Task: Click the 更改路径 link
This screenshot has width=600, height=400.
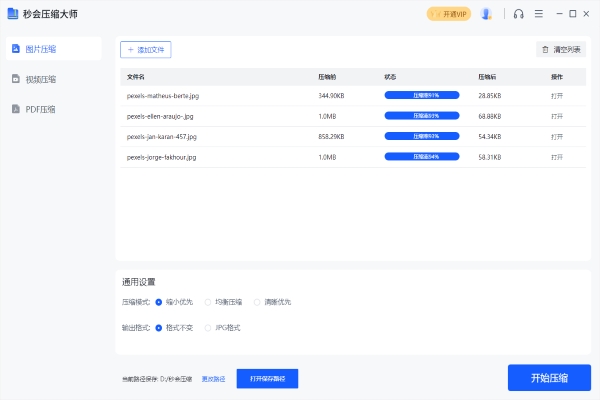Action: [213, 379]
